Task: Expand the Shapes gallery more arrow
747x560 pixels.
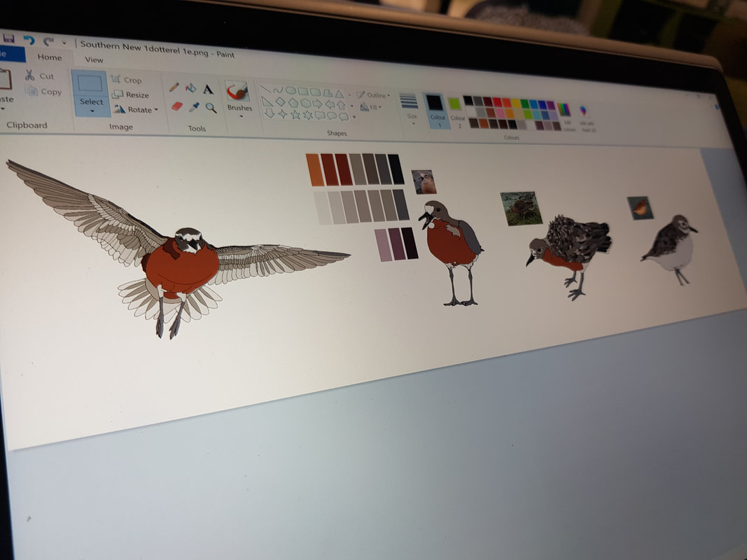Action: [354, 117]
